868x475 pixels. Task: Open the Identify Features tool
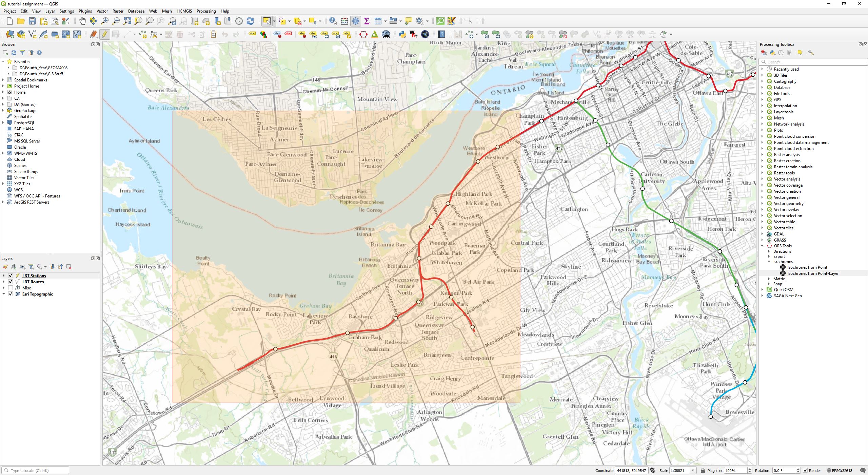pos(333,21)
